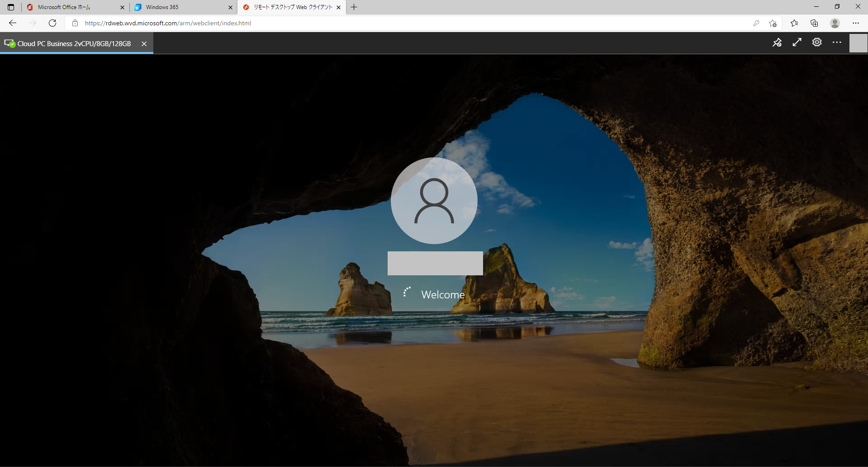Disconnect the Cloud PC Business session with X

click(x=144, y=44)
